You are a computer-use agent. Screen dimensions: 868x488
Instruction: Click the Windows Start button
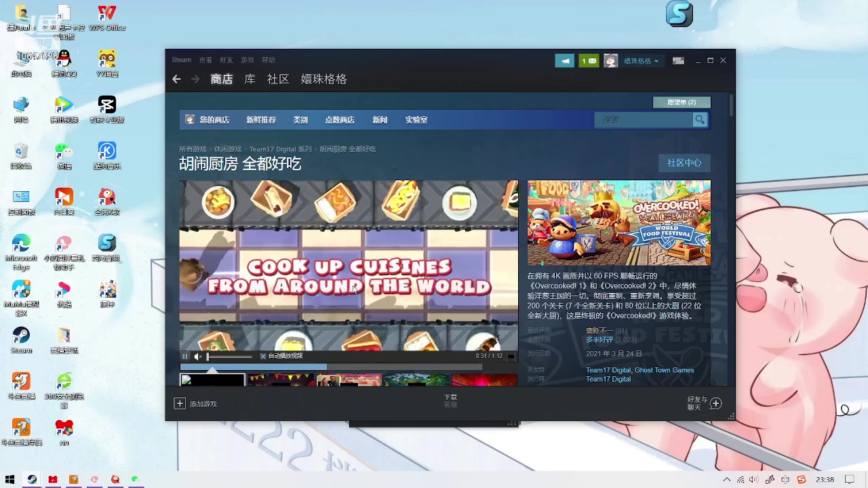(x=9, y=480)
